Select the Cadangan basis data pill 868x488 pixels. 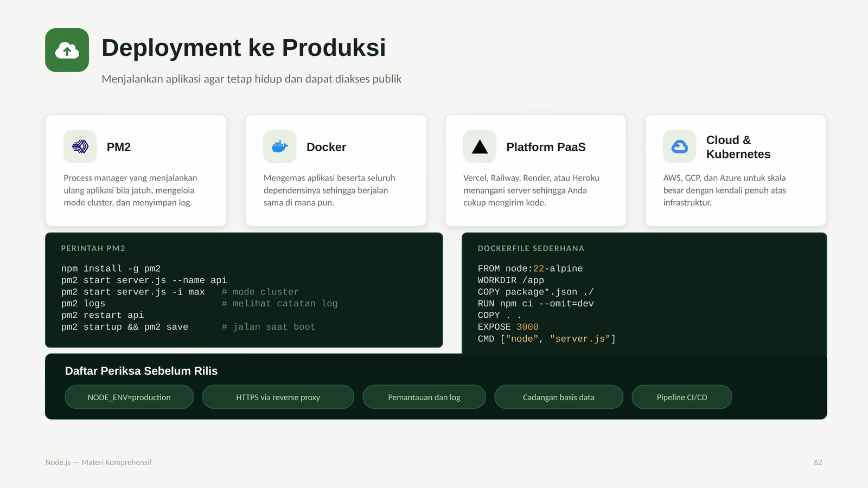(559, 397)
